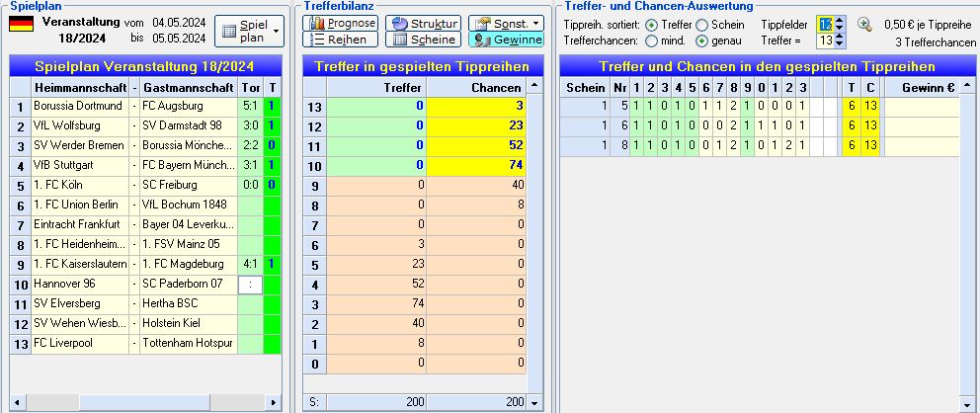Select Tippreihe Nr 6 row
This screenshot has height=413, width=980.
pos(760,125)
